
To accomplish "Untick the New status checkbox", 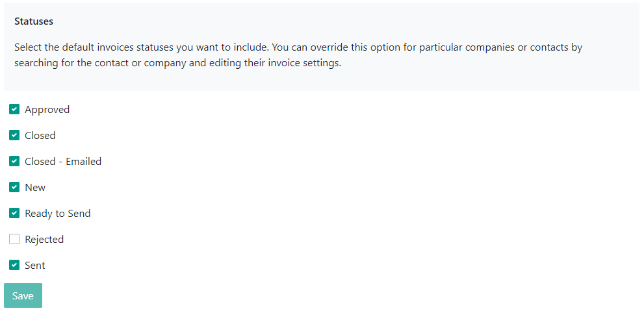I will point(14,188).
